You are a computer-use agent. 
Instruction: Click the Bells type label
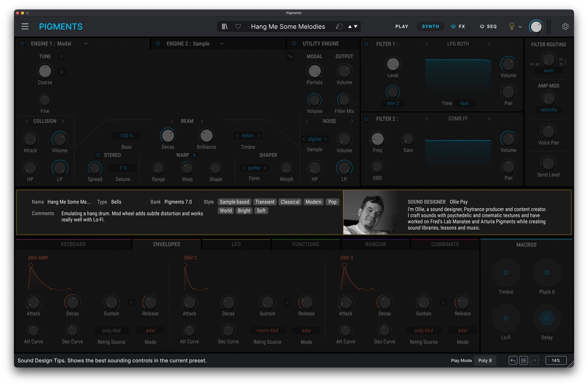(116, 202)
